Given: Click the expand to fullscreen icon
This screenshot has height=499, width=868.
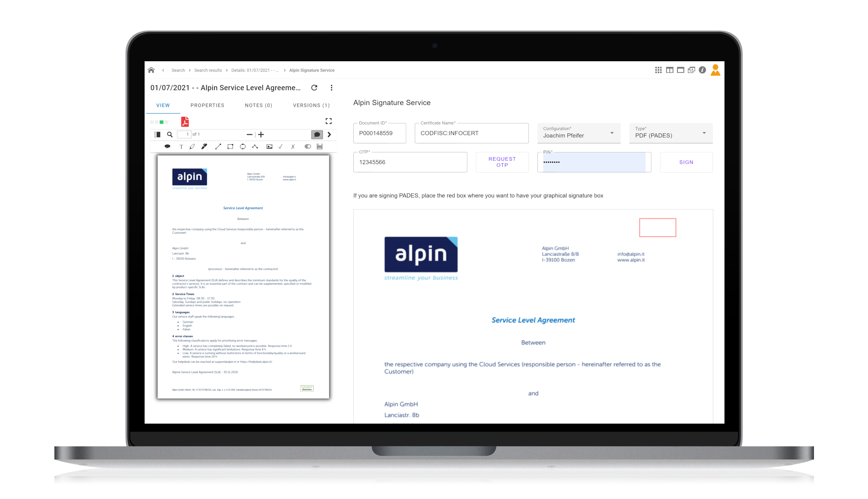Looking at the screenshot, I should click(328, 121).
